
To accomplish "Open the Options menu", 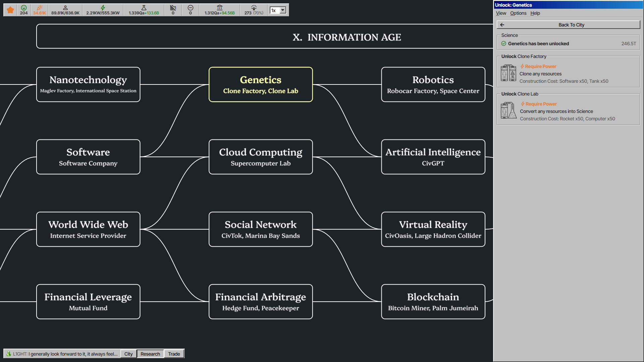I will click(x=518, y=13).
